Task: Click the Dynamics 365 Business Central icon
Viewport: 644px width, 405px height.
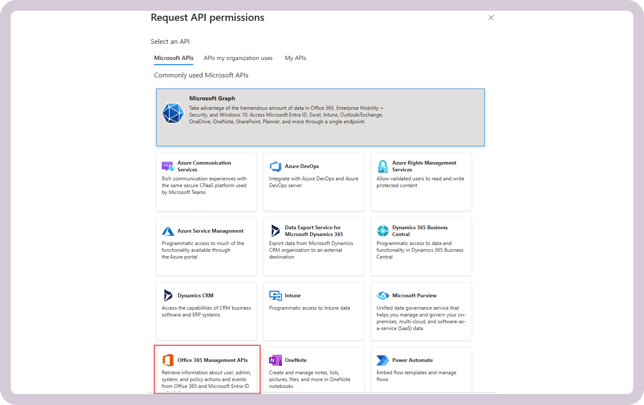Action: [383, 231]
